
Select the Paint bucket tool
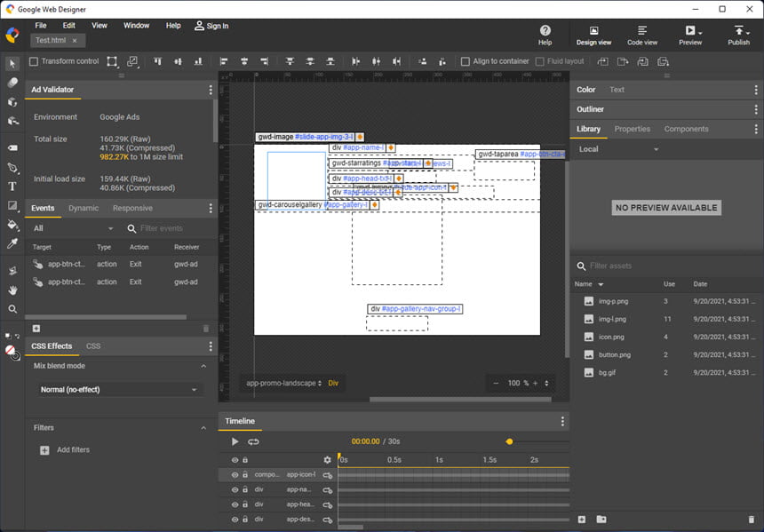(x=12, y=225)
